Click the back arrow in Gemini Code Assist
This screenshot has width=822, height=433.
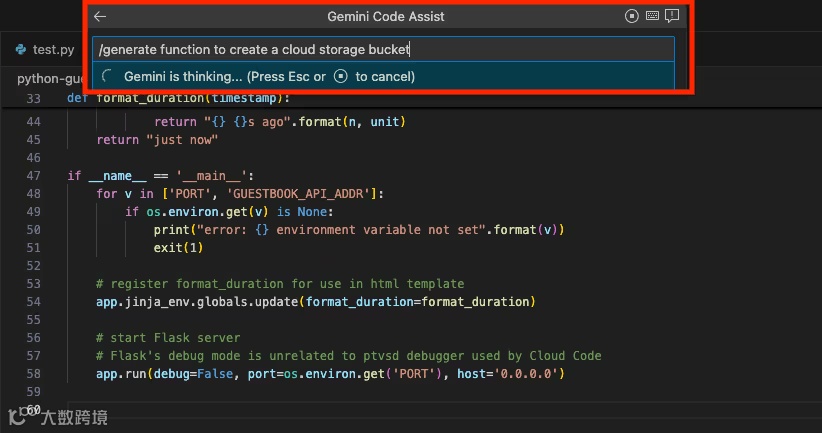[100, 16]
